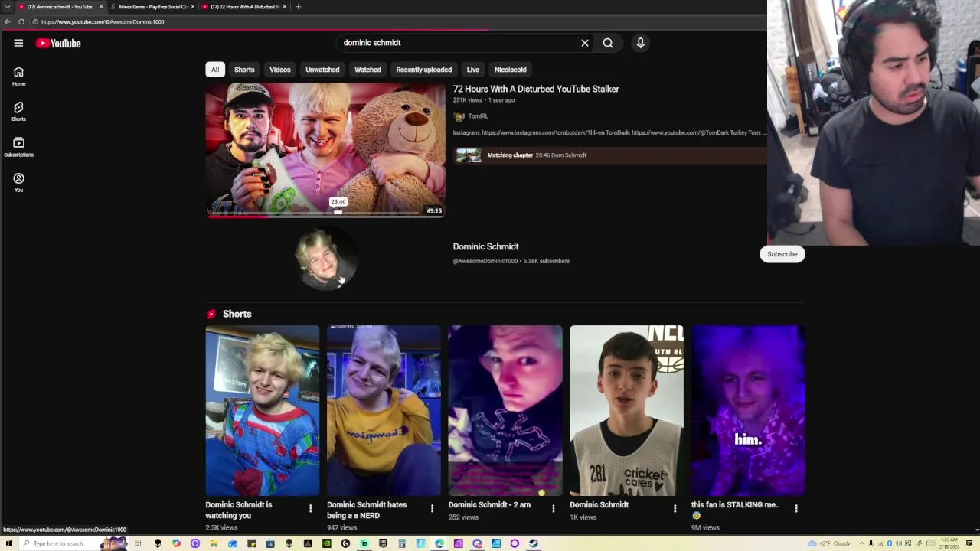Viewport: 980px width, 551px height.
Task: Open short this fan is STALKING me
Action: (748, 410)
